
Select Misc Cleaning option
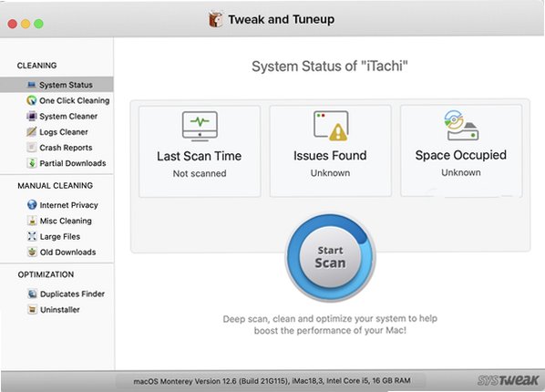57,221
